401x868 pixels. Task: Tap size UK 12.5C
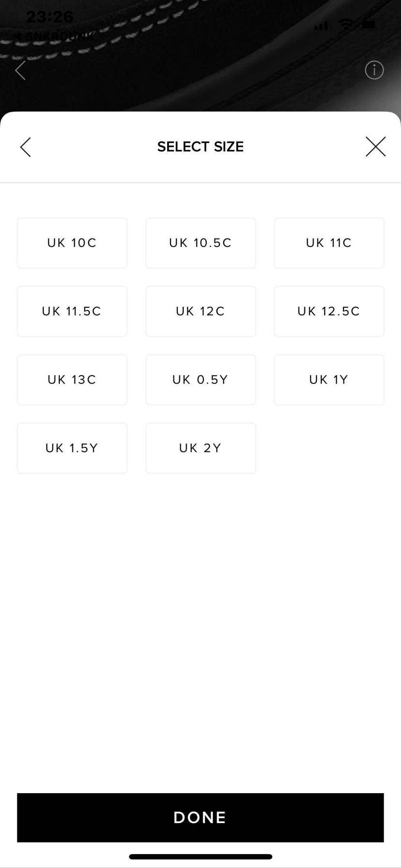click(x=329, y=312)
